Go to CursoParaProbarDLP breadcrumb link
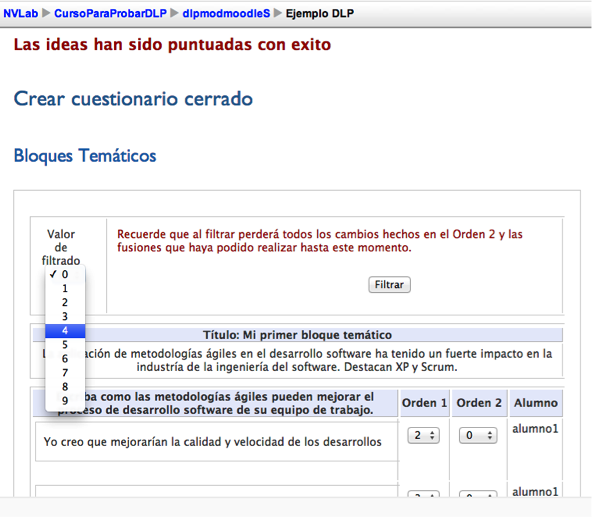592x517 pixels. tap(110, 13)
